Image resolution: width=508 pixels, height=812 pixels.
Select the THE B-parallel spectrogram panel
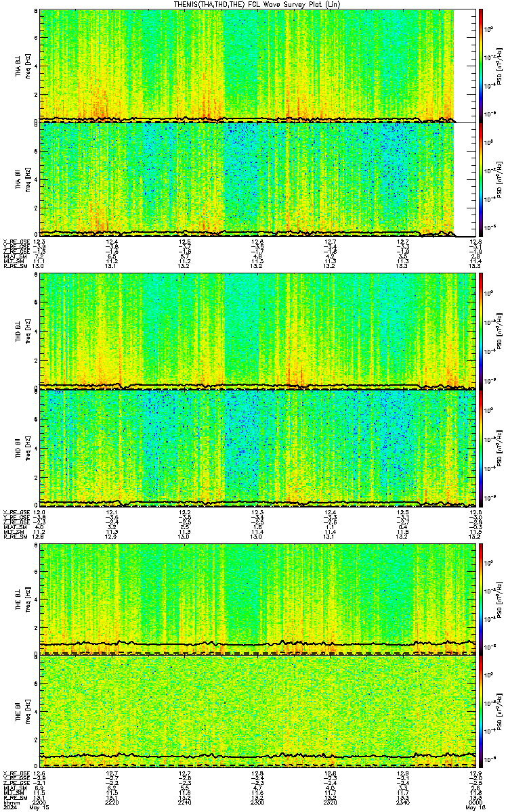coord(257,711)
